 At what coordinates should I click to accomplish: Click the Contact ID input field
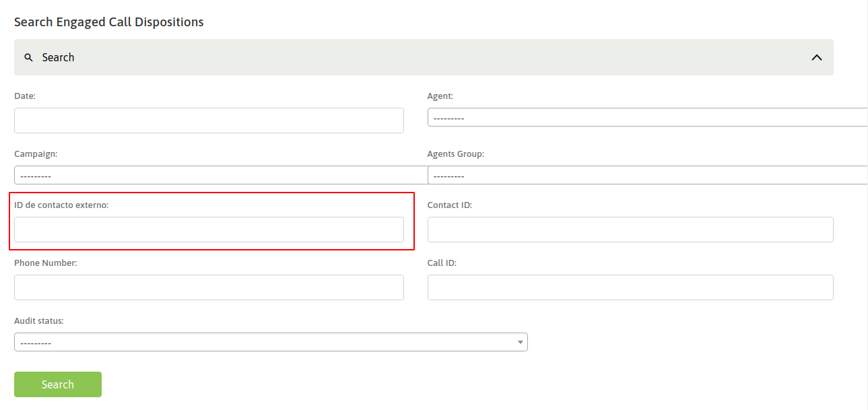coord(630,230)
